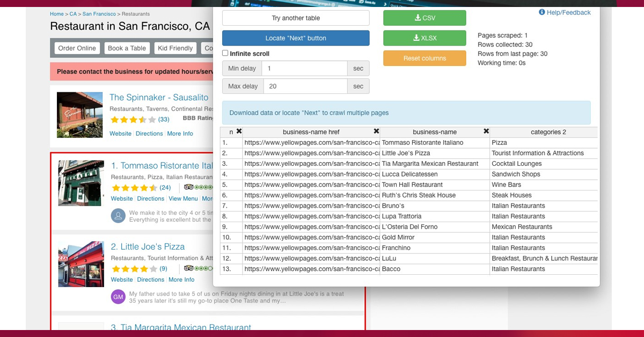This screenshot has width=644, height=337.
Task: Open Website link for The Spinnaker
Action: (x=120, y=134)
